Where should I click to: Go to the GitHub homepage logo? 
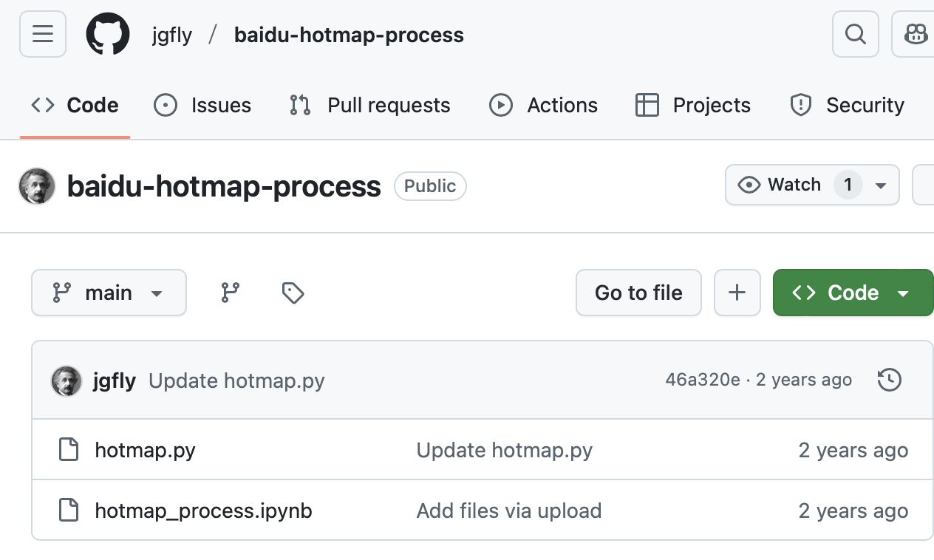[x=108, y=34]
